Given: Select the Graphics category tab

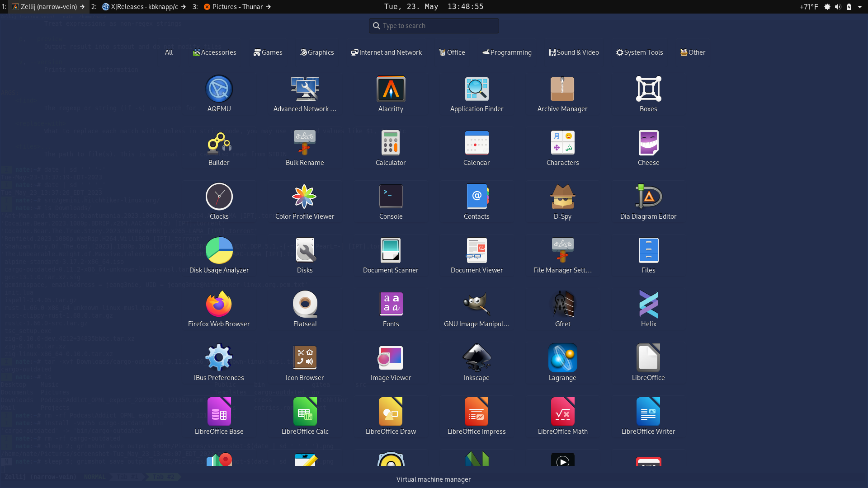Looking at the screenshot, I should point(316,52).
